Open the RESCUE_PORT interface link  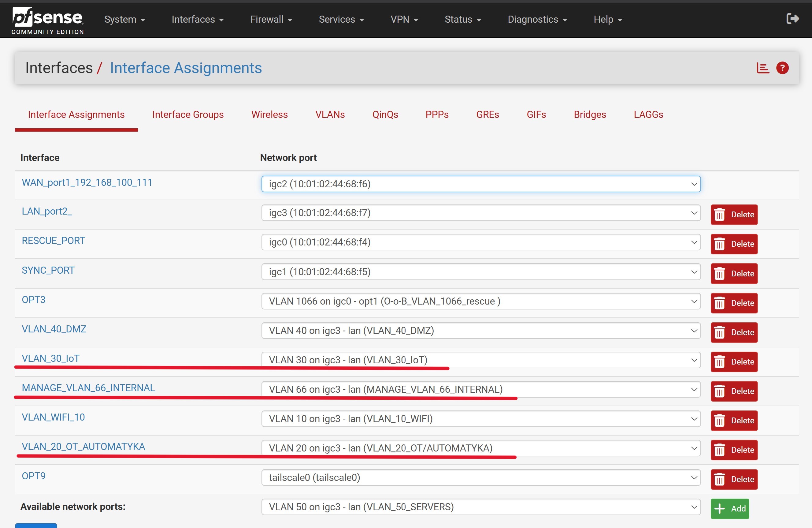click(x=53, y=241)
